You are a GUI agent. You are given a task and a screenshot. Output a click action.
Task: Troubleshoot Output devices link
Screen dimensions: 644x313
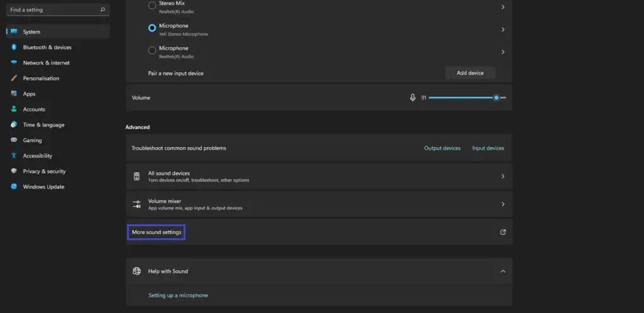click(442, 148)
